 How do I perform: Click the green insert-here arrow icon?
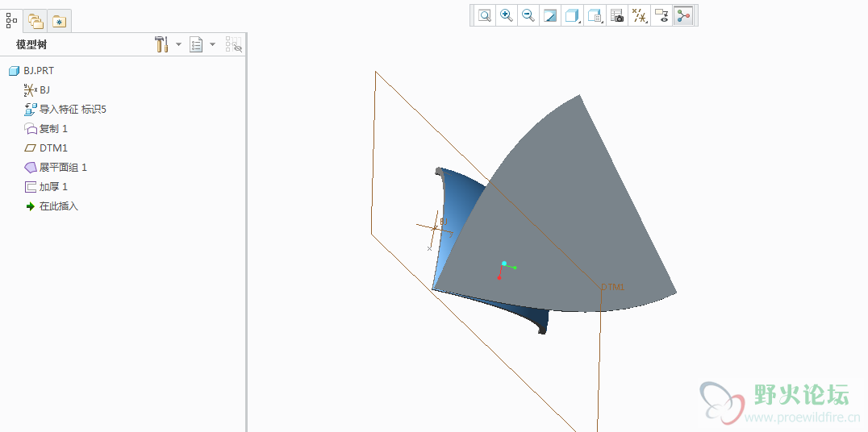coord(31,206)
